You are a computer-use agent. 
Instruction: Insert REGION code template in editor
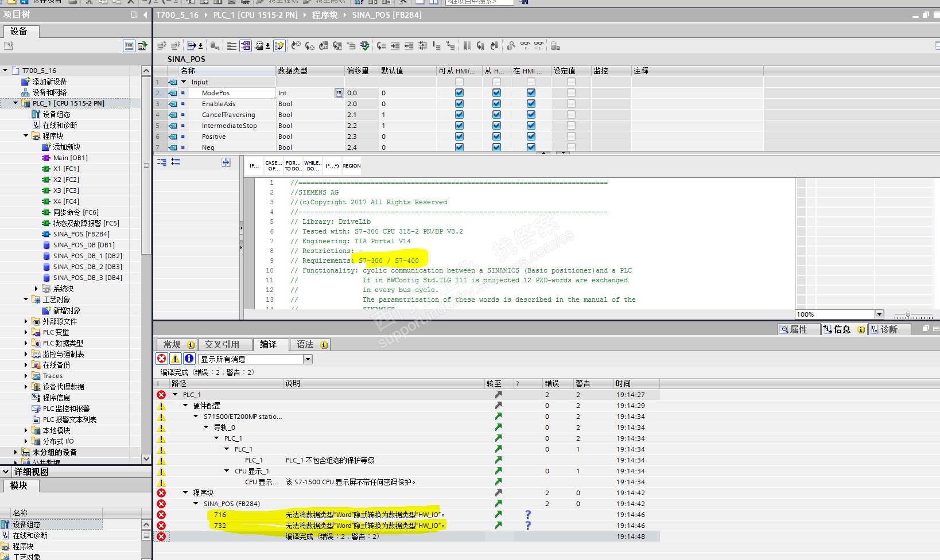pyautogui.click(x=351, y=166)
